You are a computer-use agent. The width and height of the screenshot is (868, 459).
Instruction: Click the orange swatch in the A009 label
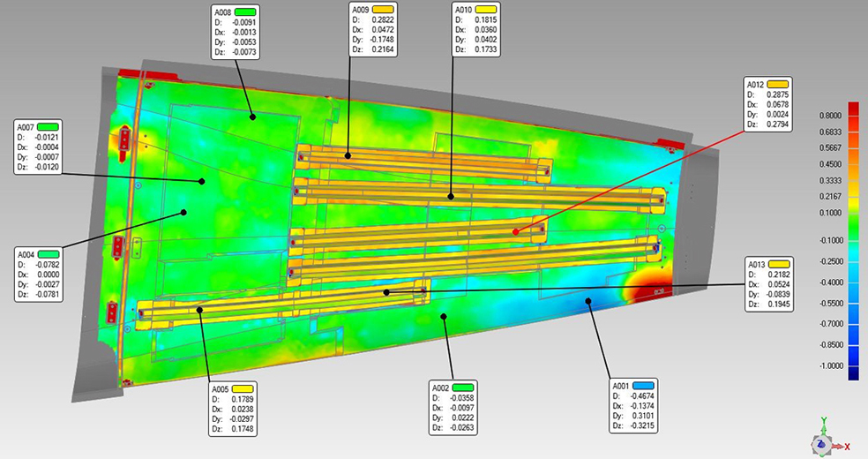click(x=382, y=10)
